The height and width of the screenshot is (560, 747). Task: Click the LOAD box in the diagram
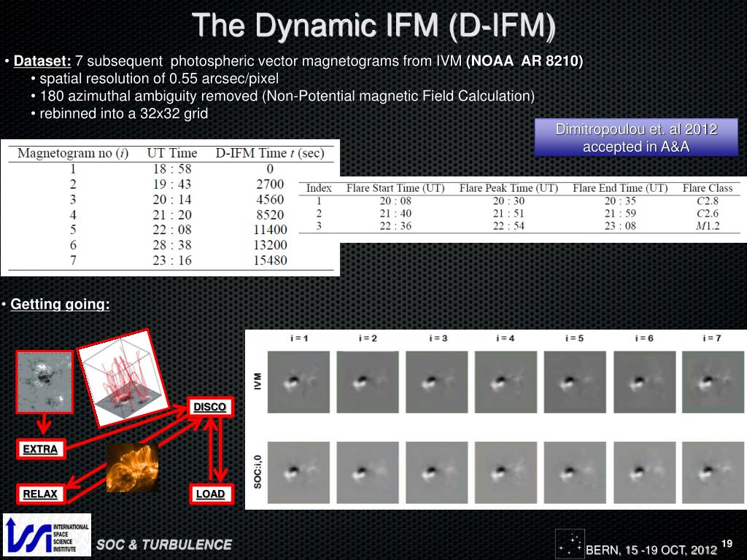pyautogui.click(x=211, y=494)
